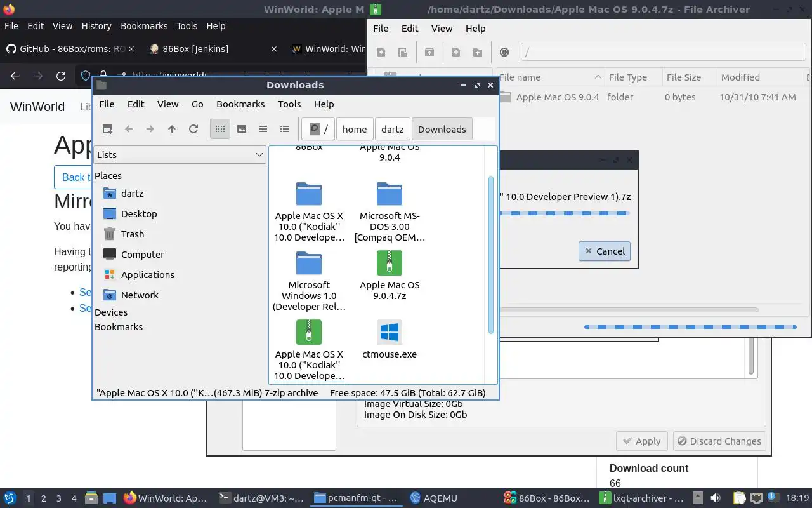The image size is (812, 508).
Task: Click stop icon in File Archiver toolbar
Action: click(504, 52)
